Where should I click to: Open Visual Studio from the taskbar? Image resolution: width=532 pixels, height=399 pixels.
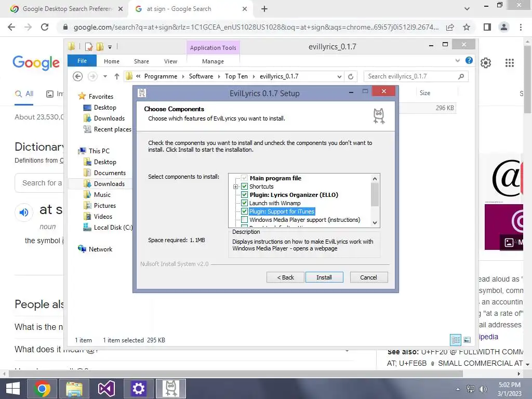106,389
